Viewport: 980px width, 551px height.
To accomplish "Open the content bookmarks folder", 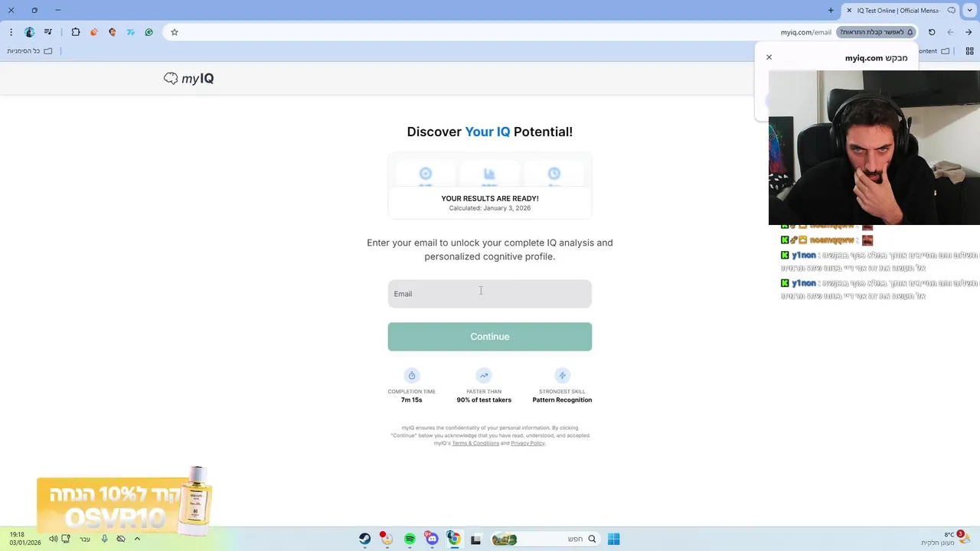I will (x=934, y=51).
